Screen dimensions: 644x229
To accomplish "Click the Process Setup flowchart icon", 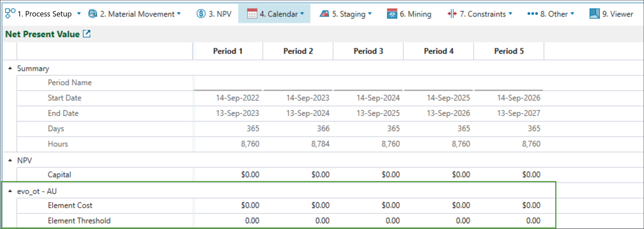I will pyautogui.click(x=10, y=13).
